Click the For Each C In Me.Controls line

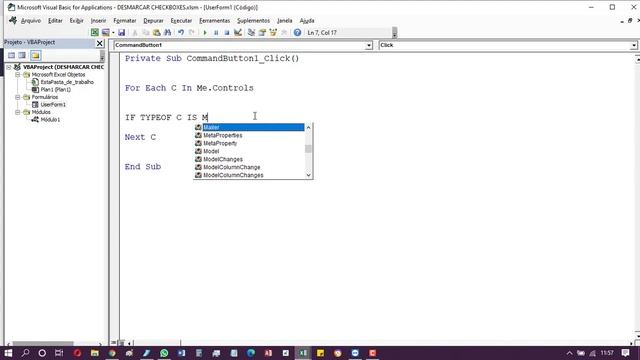click(189, 88)
